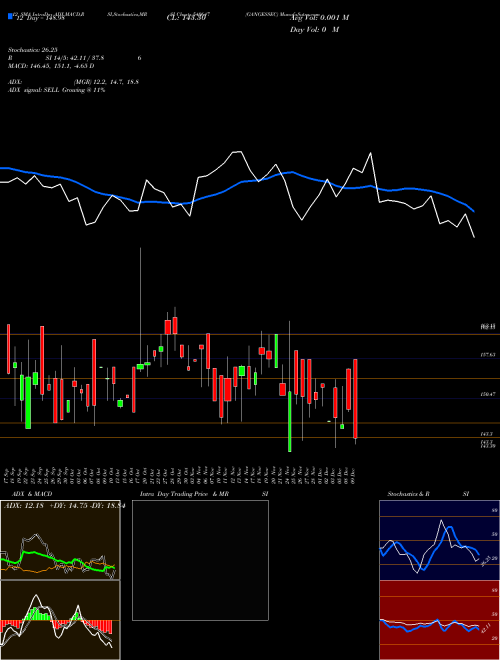Click the 'Intra Day Trading Price & MR' title

[x=184, y=494]
